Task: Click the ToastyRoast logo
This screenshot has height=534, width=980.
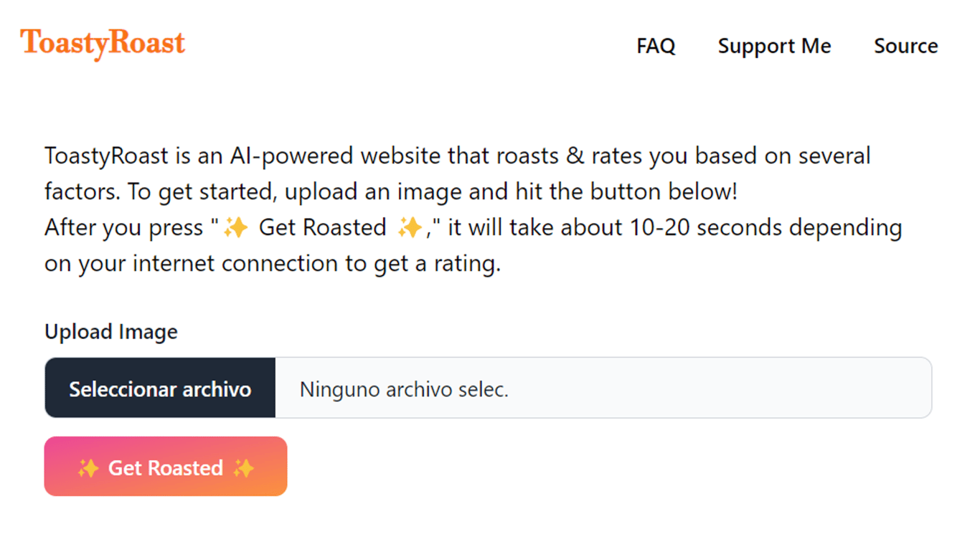Action: tap(103, 44)
